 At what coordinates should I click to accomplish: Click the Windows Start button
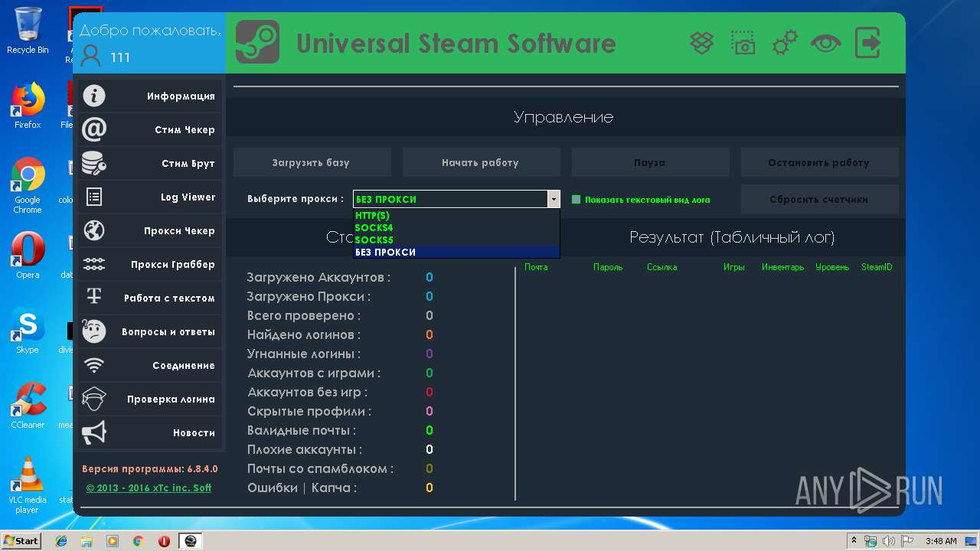point(21,540)
